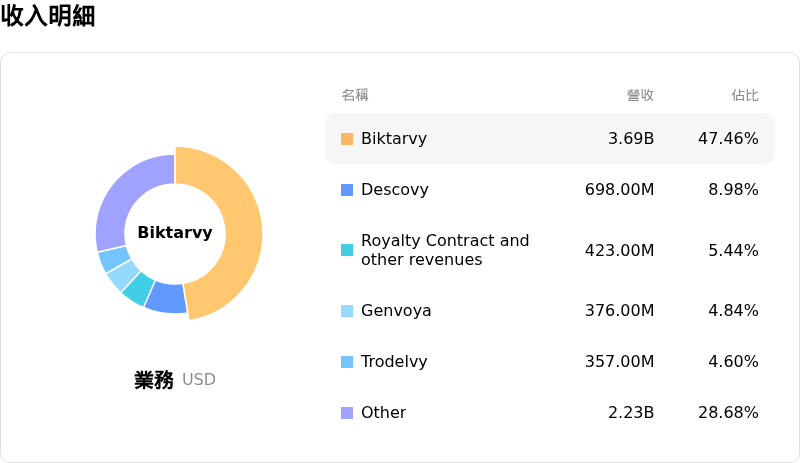800x463 pixels.
Task: Click the 名稱 column header
Action: click(355, 95)
